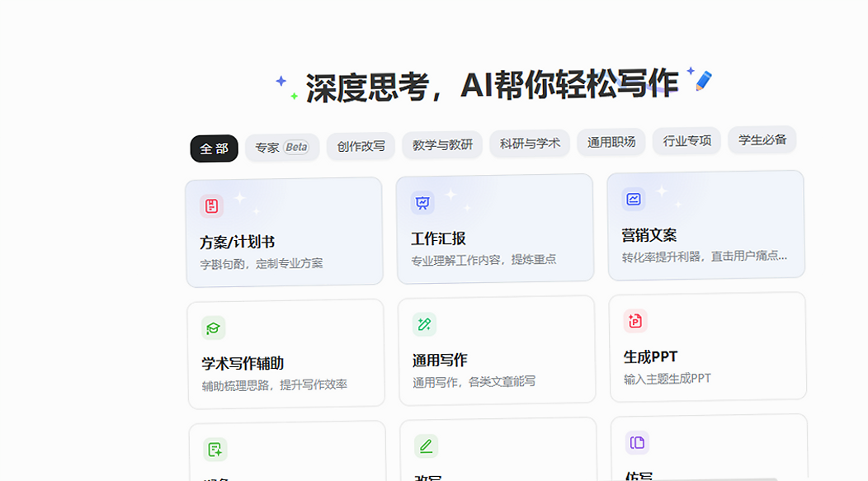Image resolution: width=868 pixels, height=481 pixels.
Task: Click the red 生成PPT file icon
Action: tap(635, 321)
